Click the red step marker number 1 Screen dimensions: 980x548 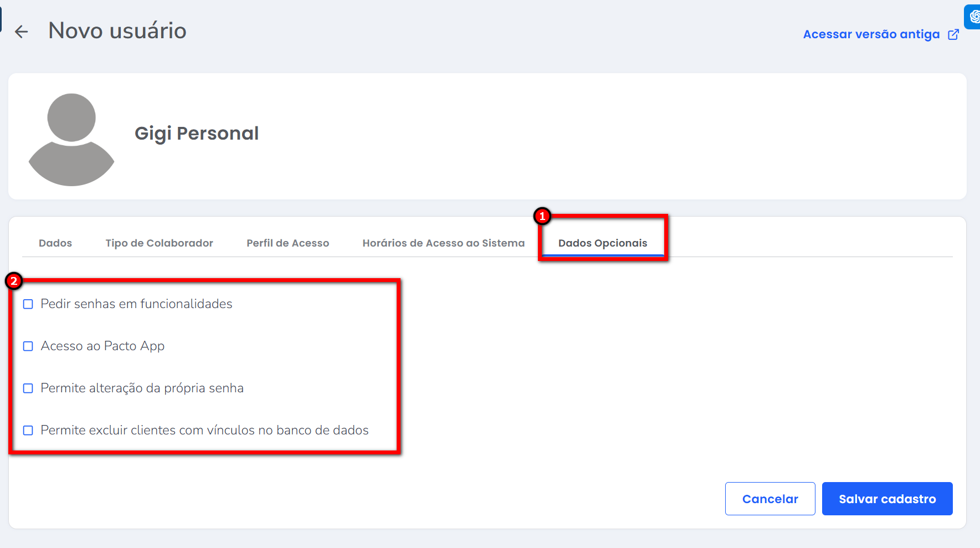point(542,216)
